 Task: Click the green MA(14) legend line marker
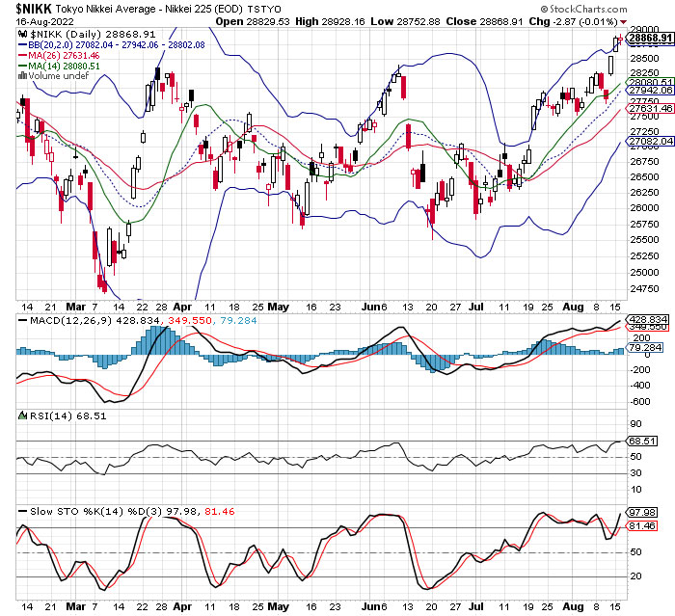pyautogui.click(x=23, y=67)
